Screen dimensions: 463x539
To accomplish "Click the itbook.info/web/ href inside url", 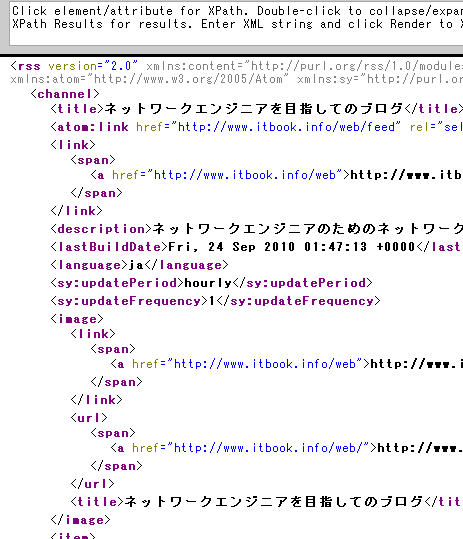I will coord(251,448).
